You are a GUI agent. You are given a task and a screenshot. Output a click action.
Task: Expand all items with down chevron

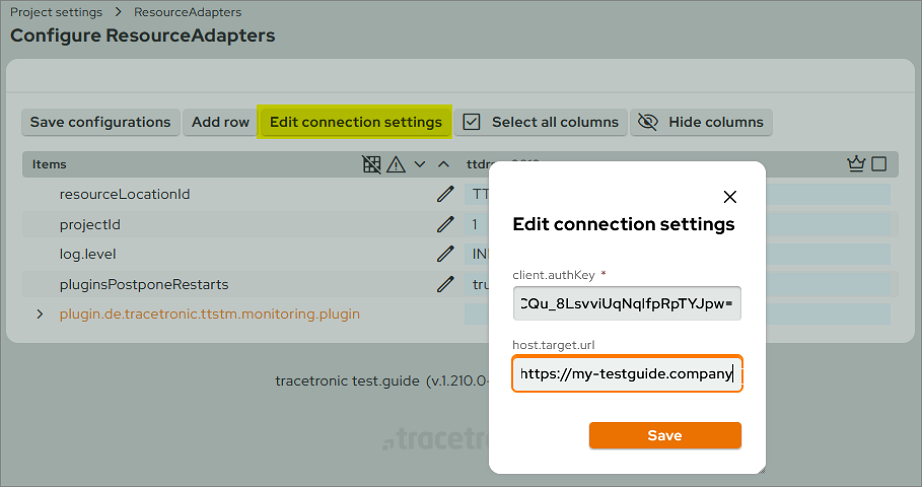tap(419, 164)
